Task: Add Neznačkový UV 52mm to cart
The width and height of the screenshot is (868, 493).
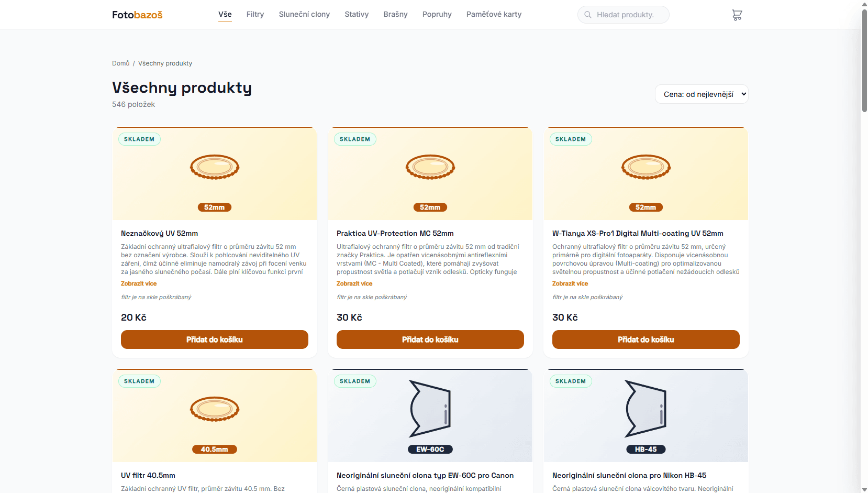Action: (215, 339)
